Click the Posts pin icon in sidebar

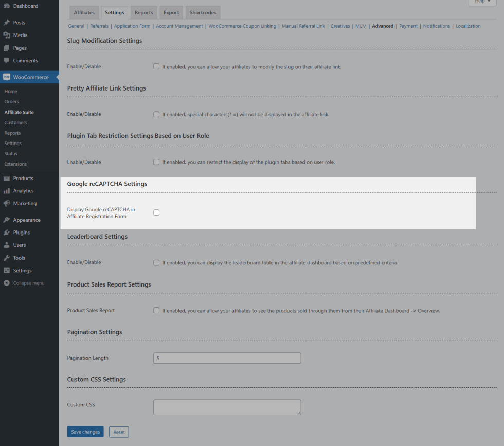(x=7, y=23)
